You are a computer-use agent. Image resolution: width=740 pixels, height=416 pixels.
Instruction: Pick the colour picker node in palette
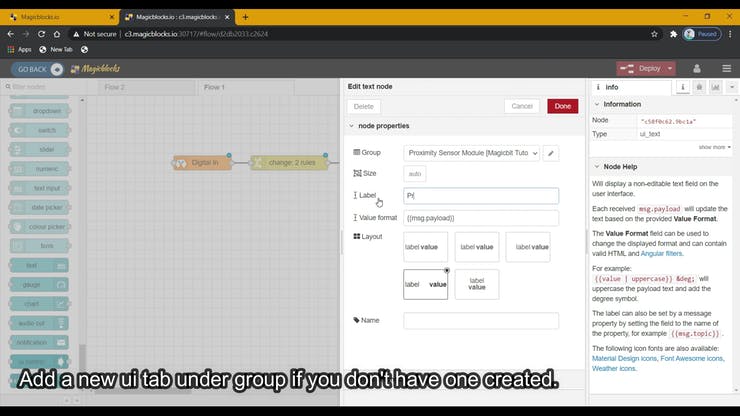tap(40, 227)
